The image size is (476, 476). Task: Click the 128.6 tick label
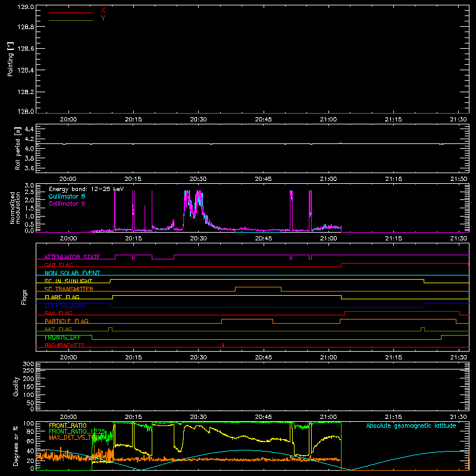click(26, 49)
